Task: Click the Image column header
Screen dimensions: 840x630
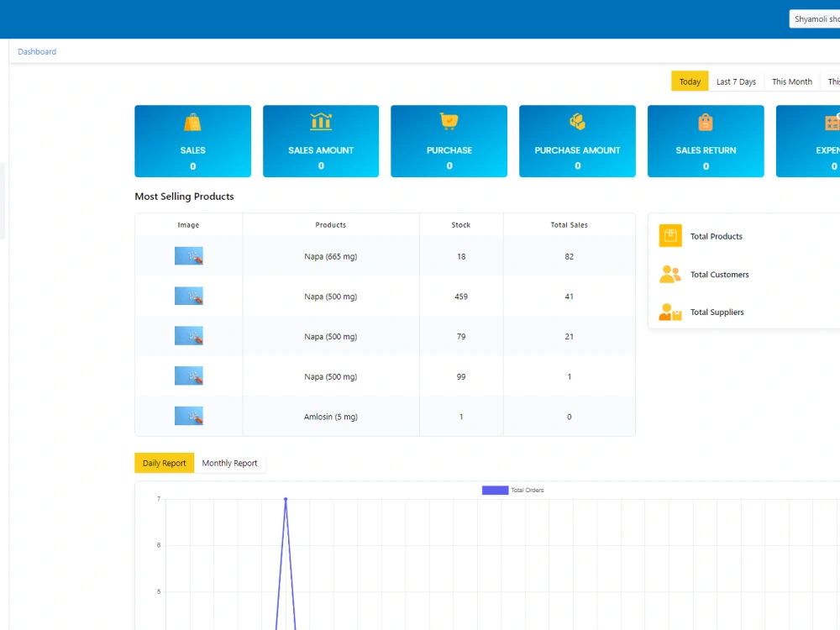Action: (x=188, y=225)
